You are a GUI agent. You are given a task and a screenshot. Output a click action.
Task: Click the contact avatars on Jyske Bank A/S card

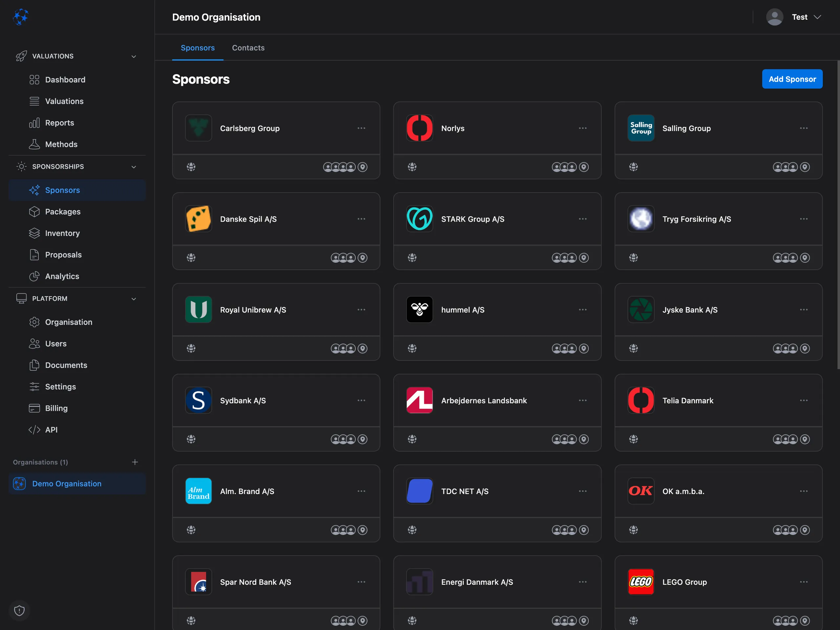pos(785,348)
